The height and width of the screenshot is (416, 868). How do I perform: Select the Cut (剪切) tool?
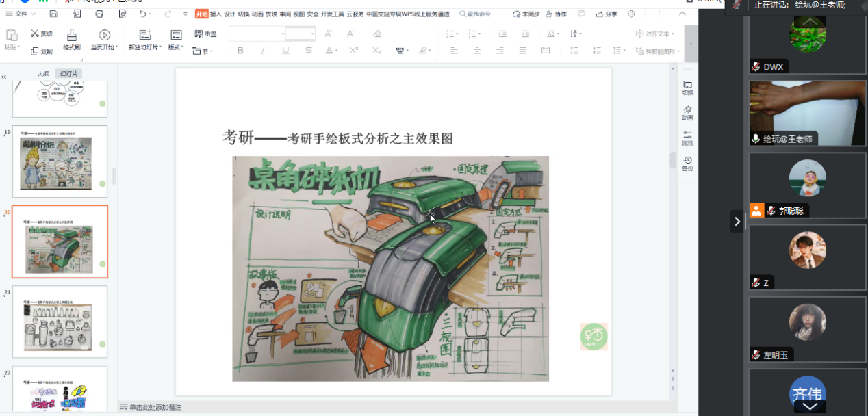tap(41, 34)
